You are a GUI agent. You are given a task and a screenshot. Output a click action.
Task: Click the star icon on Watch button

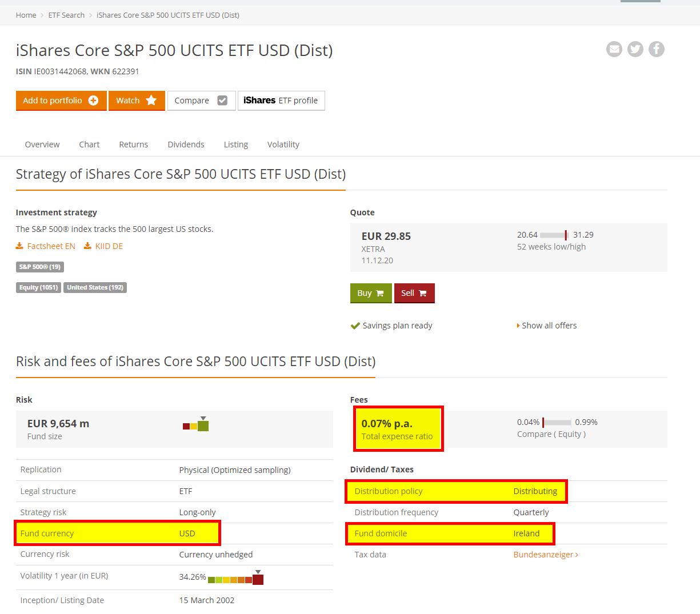coord(151,101)
